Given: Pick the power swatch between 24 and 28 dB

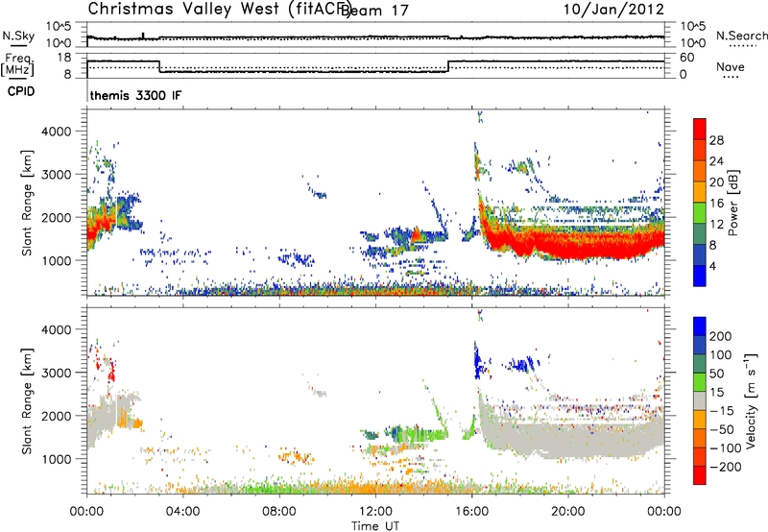Looking at the screenshot, I should pyautogui.click(x=700, y=150).
